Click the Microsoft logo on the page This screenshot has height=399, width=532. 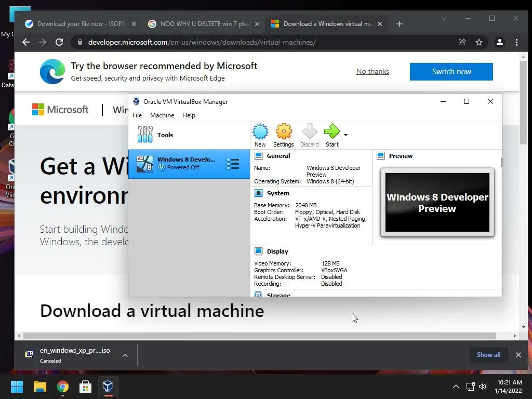[60, 110]
